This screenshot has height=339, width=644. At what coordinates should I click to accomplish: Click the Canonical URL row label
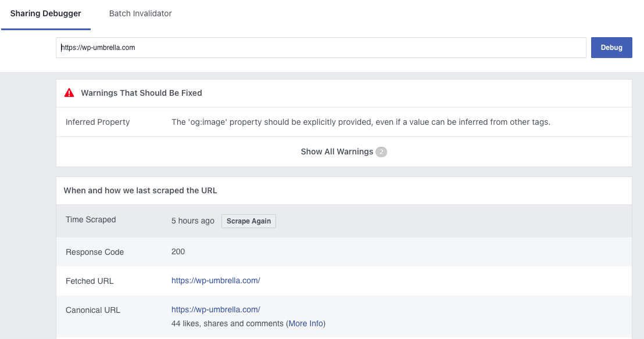click(x=93, y=309)
